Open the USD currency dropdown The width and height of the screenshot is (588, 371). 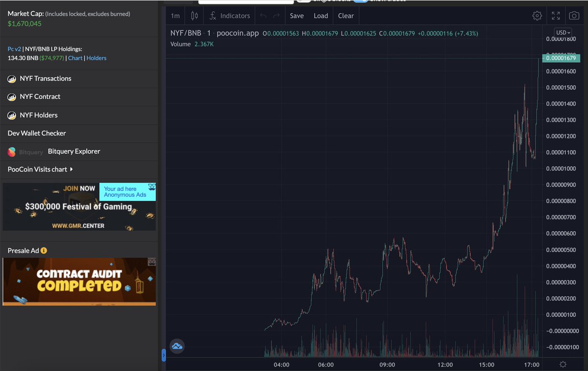pyautogui.click(x=563, y=32)
